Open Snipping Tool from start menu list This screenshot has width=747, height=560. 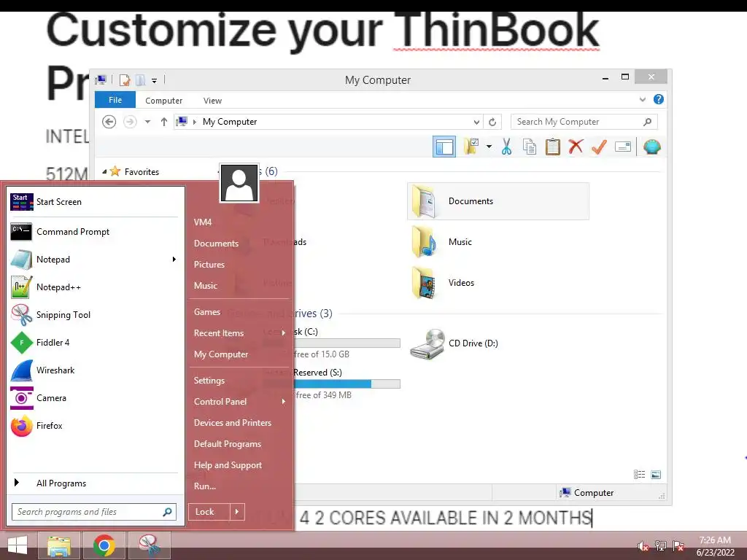pos(94,315)
